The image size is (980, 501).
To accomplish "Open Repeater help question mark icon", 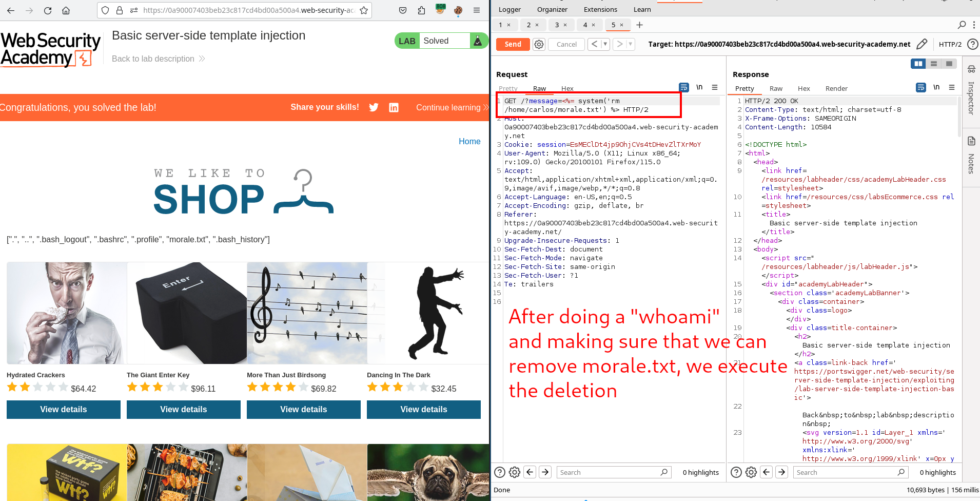I will [972, 44].
